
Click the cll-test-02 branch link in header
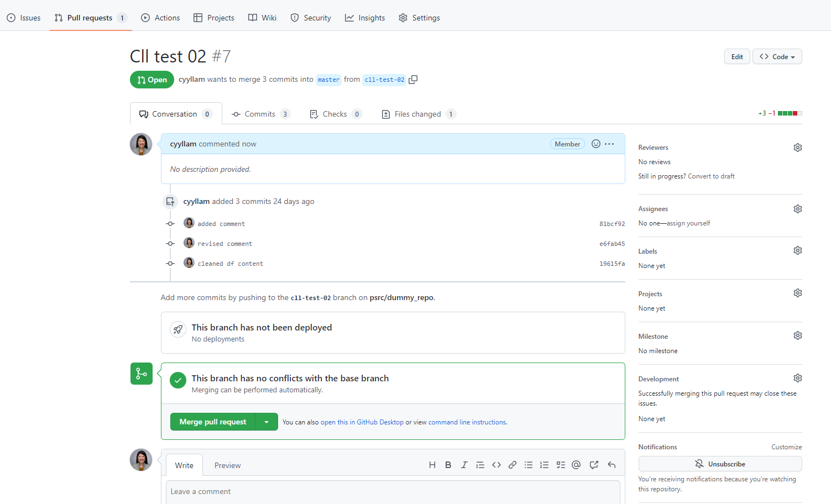pos(384,80)
